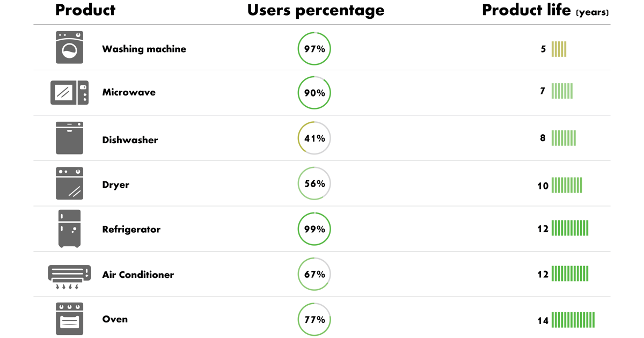The image size is (644, 338).
Task: Click the oven 14-year life bar
Action: click(573, 320)
